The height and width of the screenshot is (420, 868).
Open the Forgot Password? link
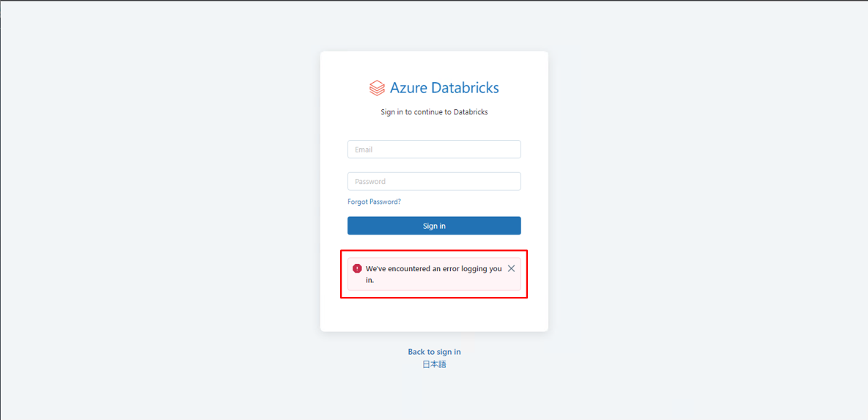pos(374,202)
